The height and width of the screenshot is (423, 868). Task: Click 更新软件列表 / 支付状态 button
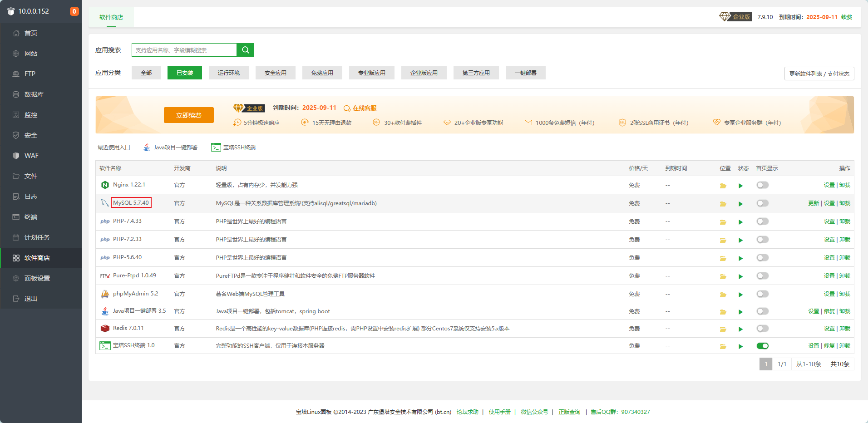(x=819, y=74)
